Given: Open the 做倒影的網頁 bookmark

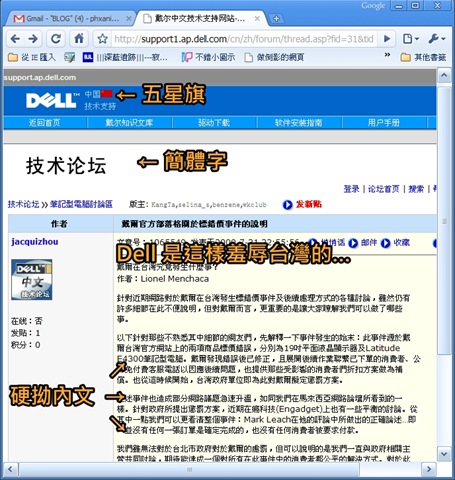Looking at the screenshot, I should 274,57.
